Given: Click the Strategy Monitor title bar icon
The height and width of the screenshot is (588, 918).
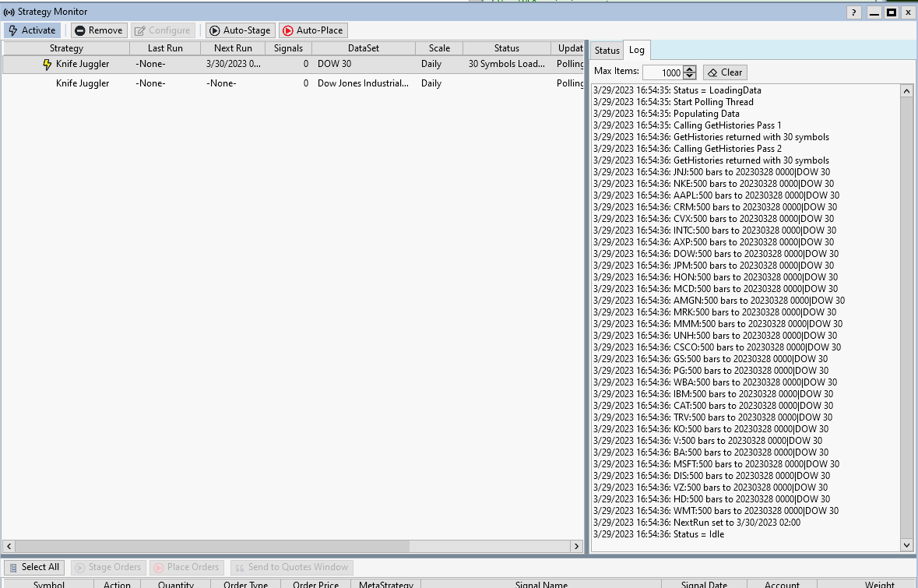Looking at the screenshot, I should click(9, 12).
